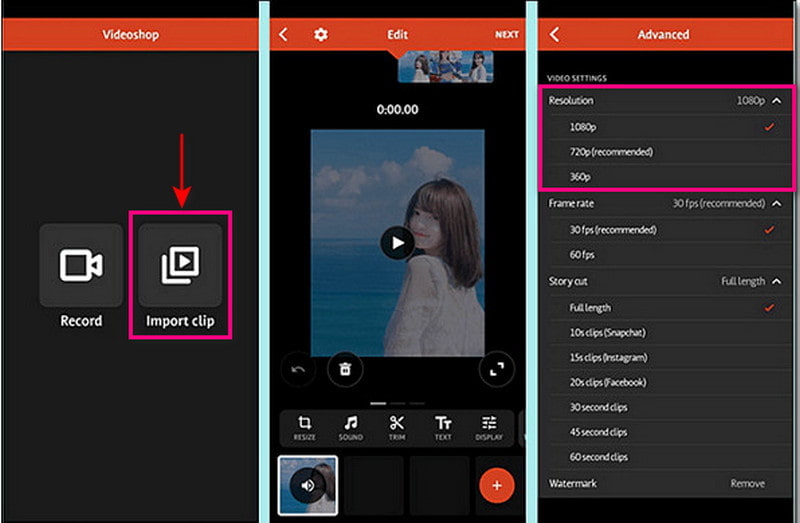800x523 pixels.
Task: Select 720p (recommended) resolution option
Action: tap(610, 152)
